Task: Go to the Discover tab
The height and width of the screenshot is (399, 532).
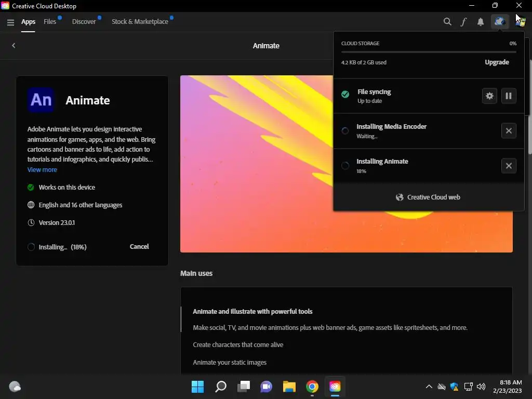Action: coord(84,22)
